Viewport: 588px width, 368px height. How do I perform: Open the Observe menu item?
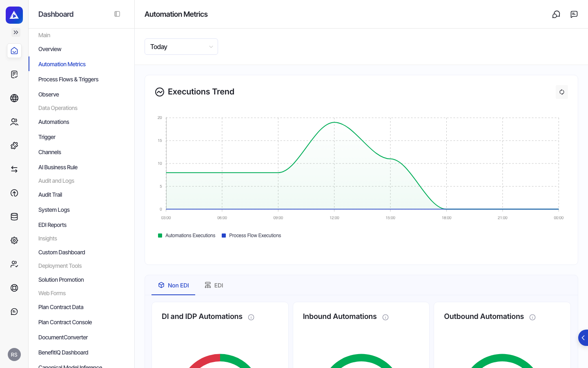(49, 94)
